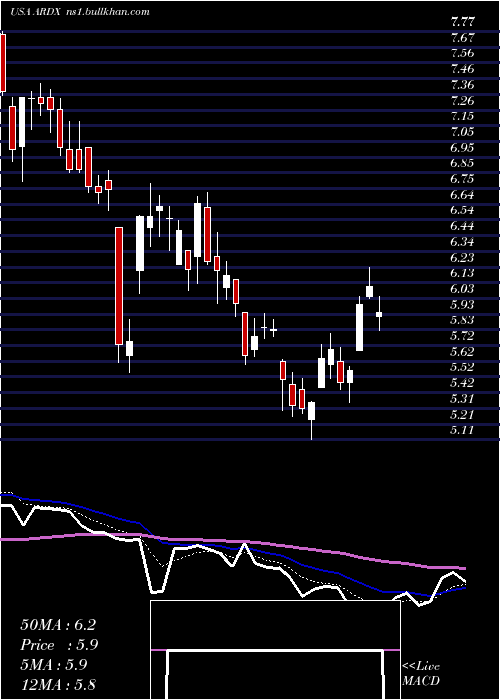Click the 6.23 price axis label

click(462, 258)
